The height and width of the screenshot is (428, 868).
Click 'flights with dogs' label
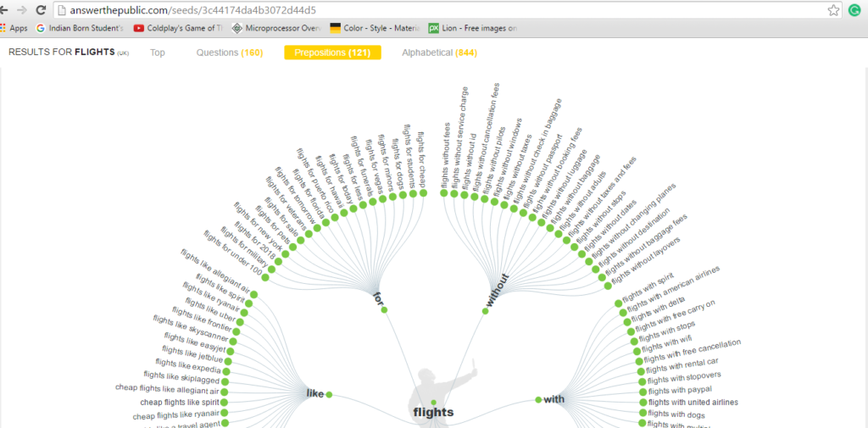click(676, 414)
